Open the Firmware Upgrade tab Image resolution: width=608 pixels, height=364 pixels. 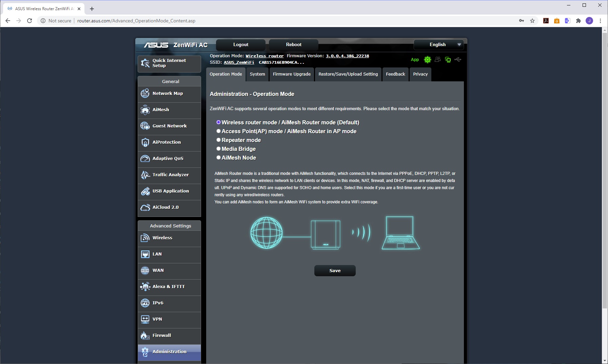pyautogui.click(x=292, y=74)
